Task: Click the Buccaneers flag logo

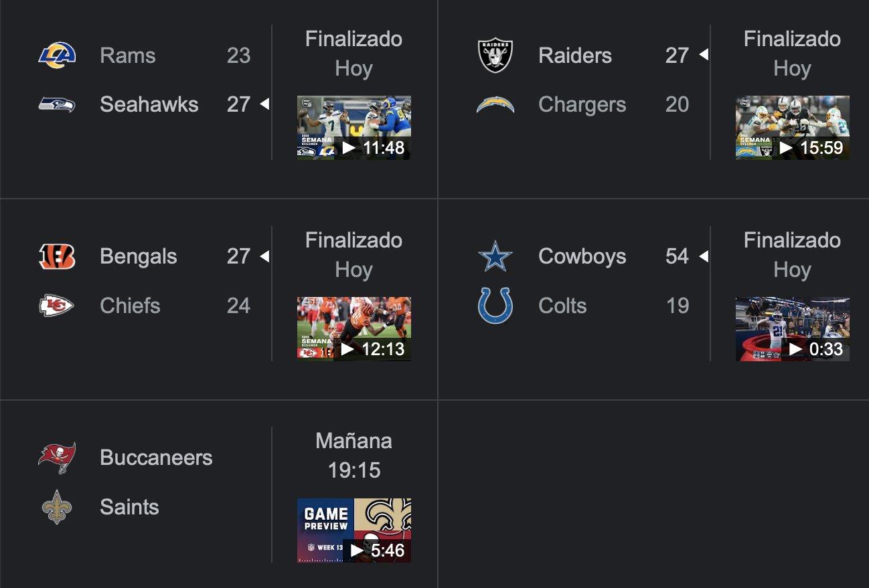Action: click(x=57, y=458)
